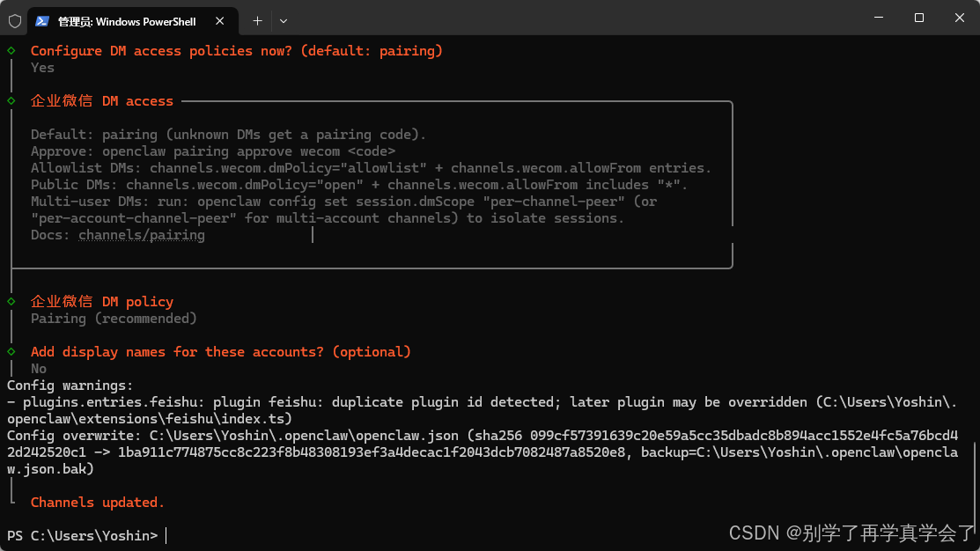Image resolution: width=980 pixels, height=551 pixels.
Task: Close the terminal window
Action: pos(960,18)
